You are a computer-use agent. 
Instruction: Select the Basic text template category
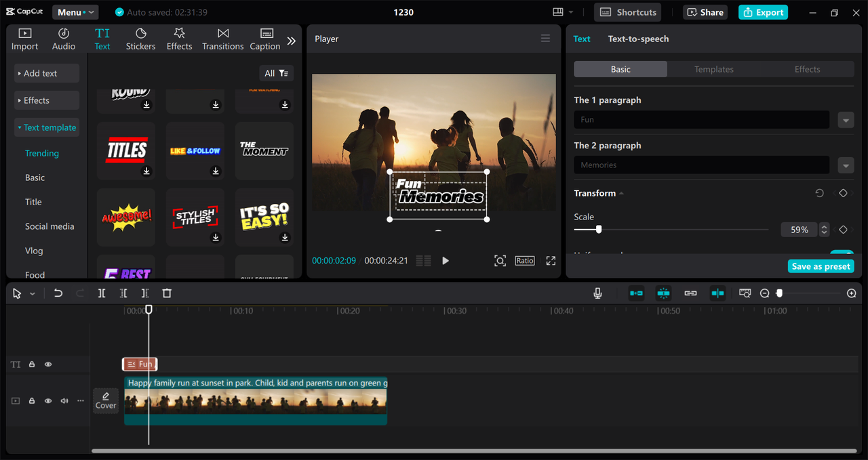coord(35,177)
